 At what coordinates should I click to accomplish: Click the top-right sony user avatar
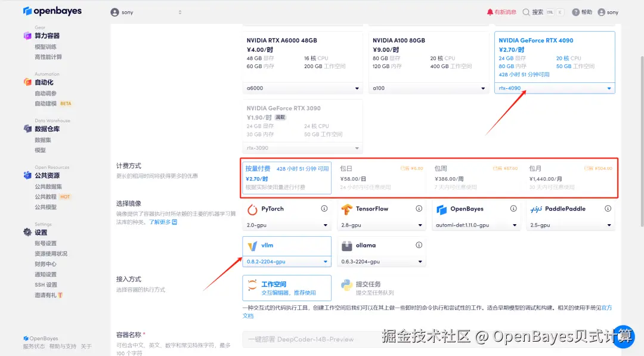point(601,13)
